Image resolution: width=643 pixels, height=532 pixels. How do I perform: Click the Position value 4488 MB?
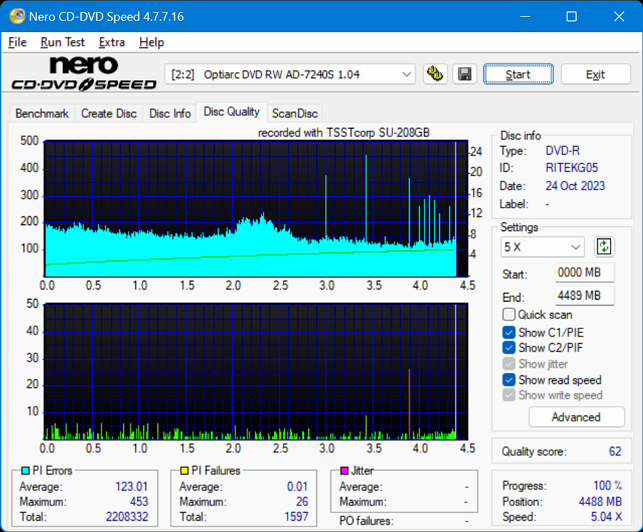(x=600, y=502)
